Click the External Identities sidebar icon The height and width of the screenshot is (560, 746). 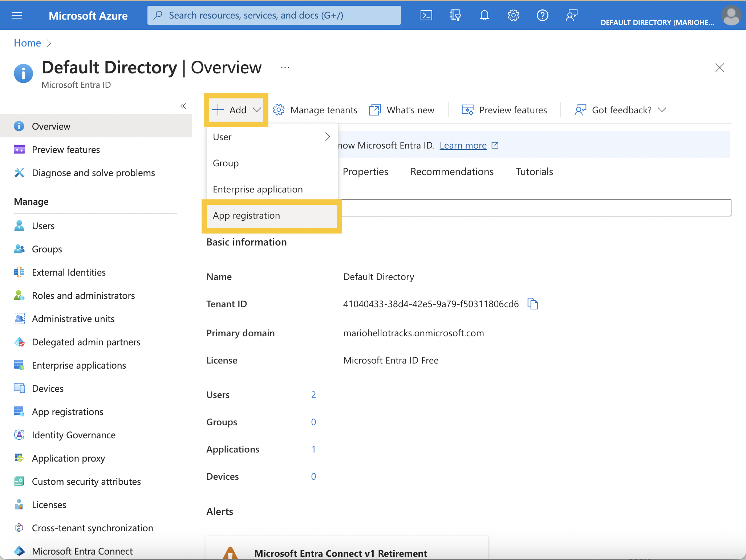coord(19,272)
